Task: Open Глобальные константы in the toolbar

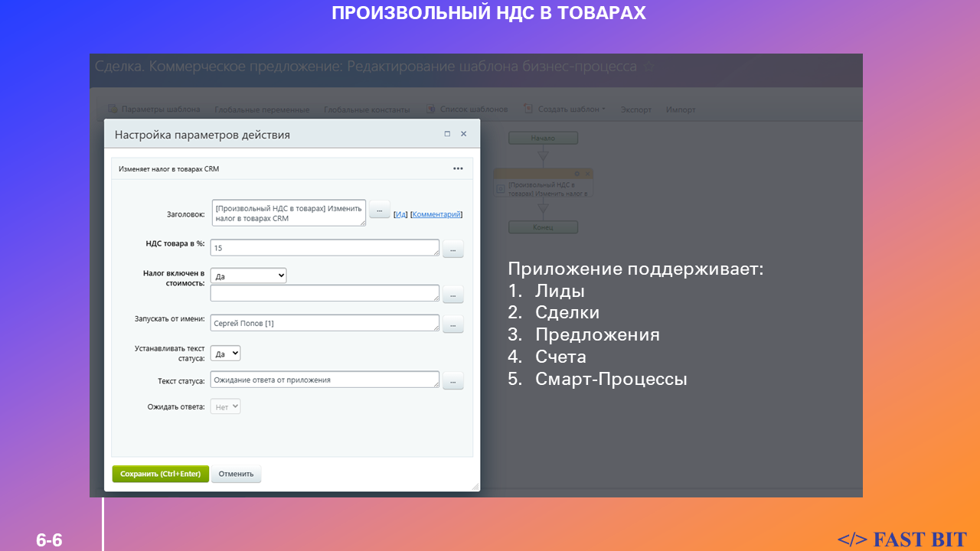Action: [367, 109]
